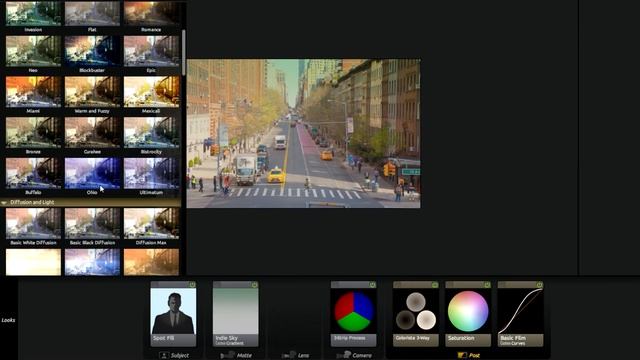
Task: Click the Matte box icon
Action: coord(227,355)
